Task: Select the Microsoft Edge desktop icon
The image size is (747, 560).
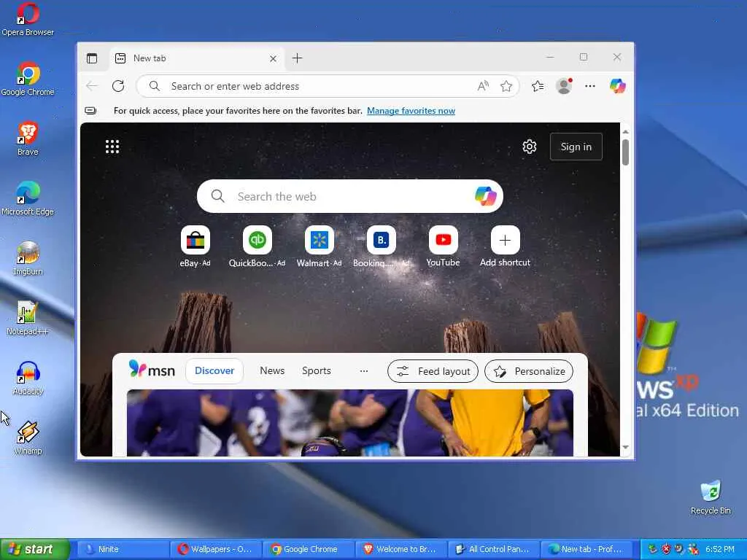Action: coord(28,199)
